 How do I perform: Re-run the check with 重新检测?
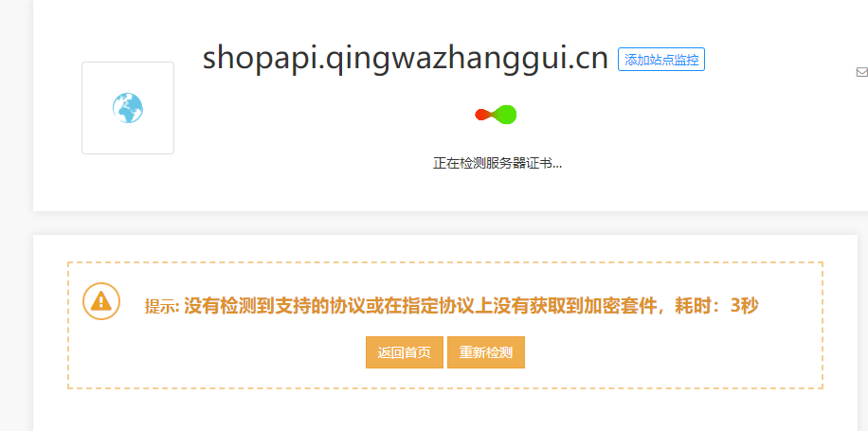[485, 352]
